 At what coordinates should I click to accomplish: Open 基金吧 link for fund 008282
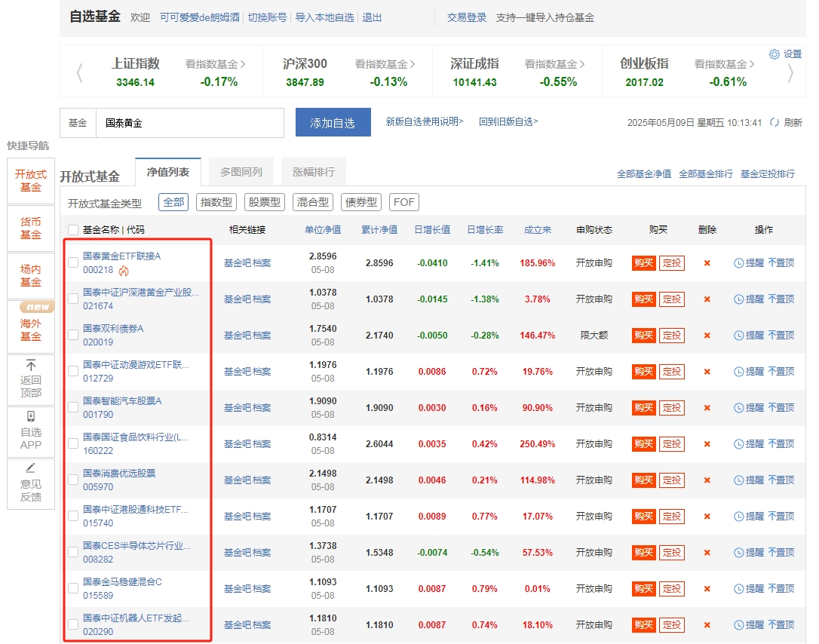[237, 553]
